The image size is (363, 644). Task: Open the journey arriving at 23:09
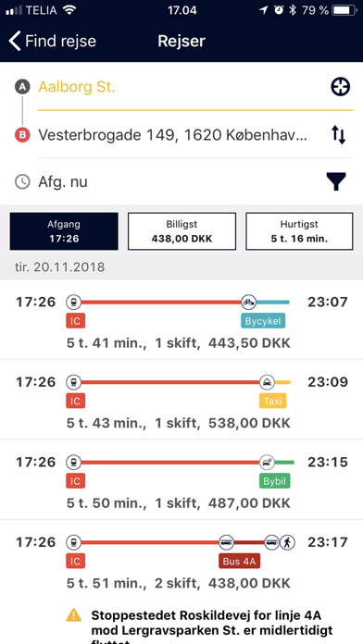tap(181, 400)
